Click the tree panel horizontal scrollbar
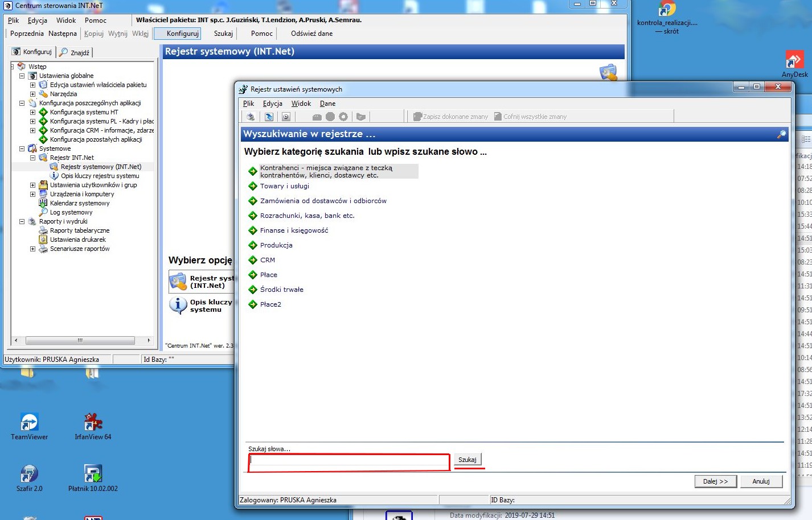 80,340
